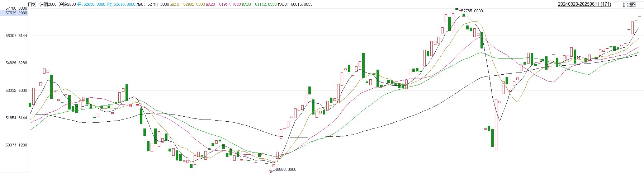Click the 56307.3144 axis price label

(x=16, y=36)
